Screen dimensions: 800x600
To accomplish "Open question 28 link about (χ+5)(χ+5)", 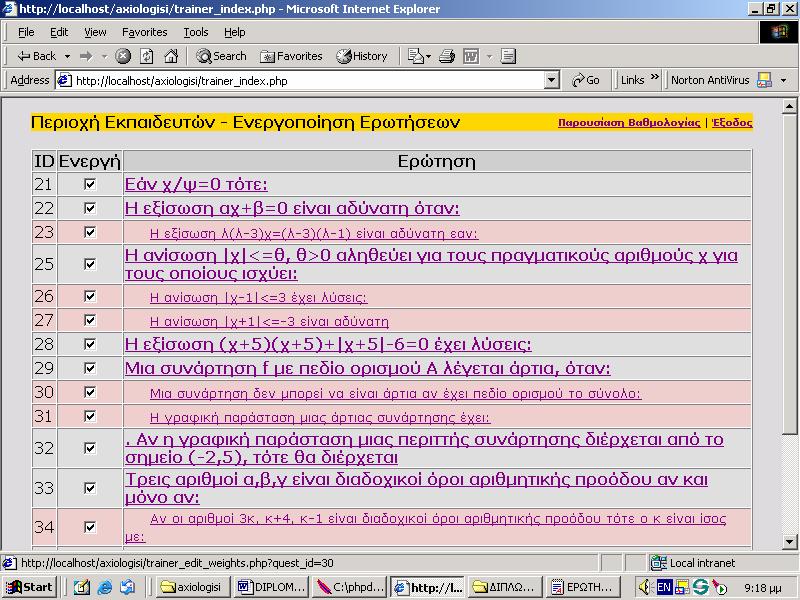I will pyautogui.click(x=328, y=344).
